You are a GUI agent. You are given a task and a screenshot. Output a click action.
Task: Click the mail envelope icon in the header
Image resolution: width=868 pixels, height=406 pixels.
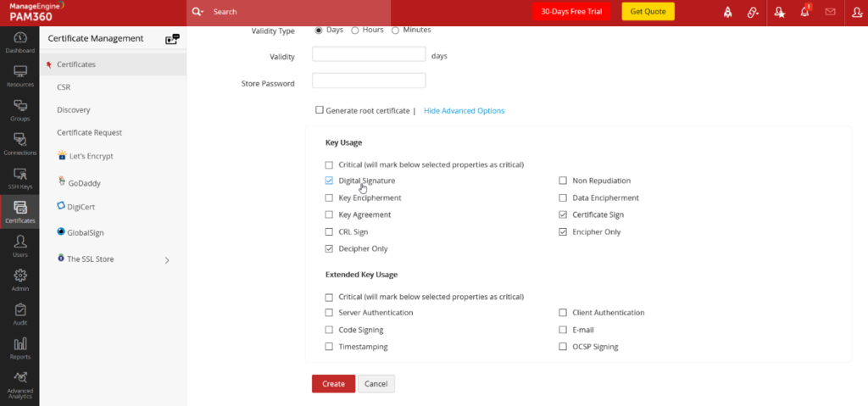[x=830, y=12]
